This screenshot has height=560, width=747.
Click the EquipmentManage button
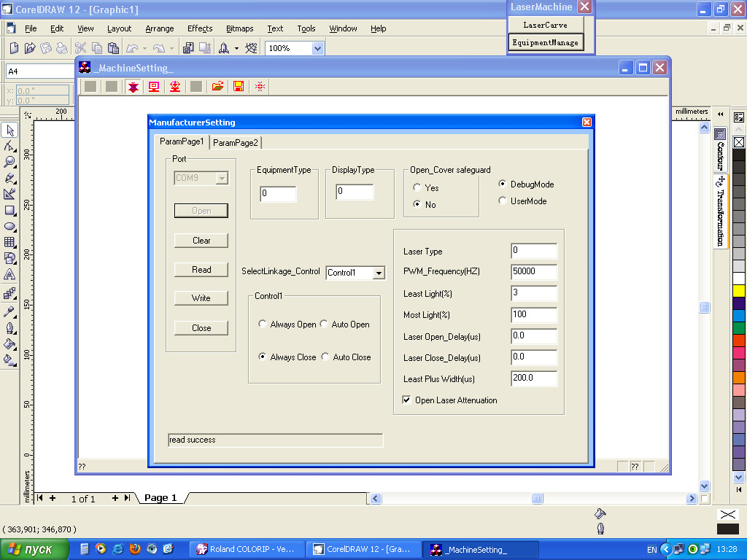pyautogui.click(x=545, y=42)
